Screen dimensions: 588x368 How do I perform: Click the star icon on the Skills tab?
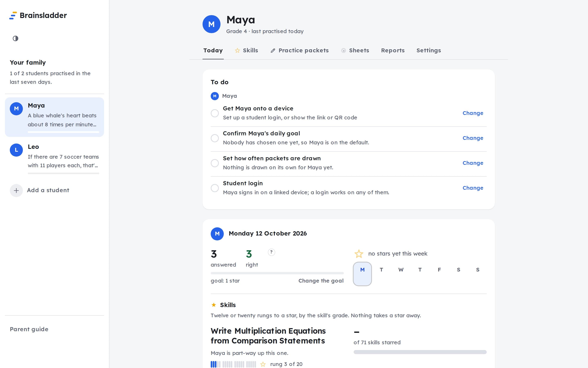[237, 50]
